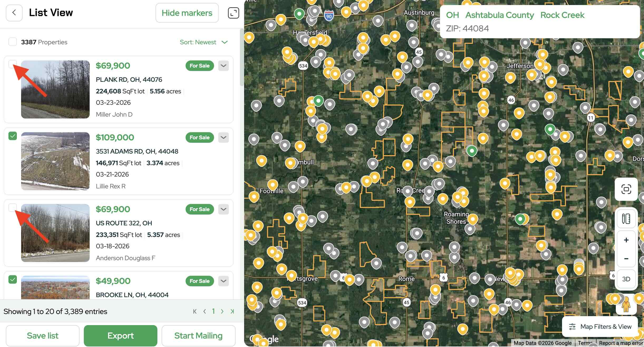Click the Rock Creek breadcrumb
Image resolution: width=644 pixels, height=347 pixels.
562,15
